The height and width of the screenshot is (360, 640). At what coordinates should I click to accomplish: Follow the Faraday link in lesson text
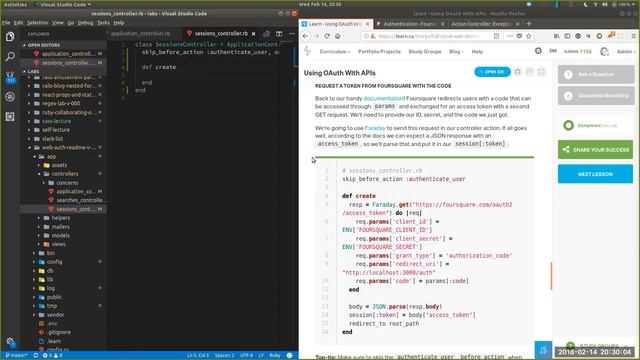pos(375,128)
